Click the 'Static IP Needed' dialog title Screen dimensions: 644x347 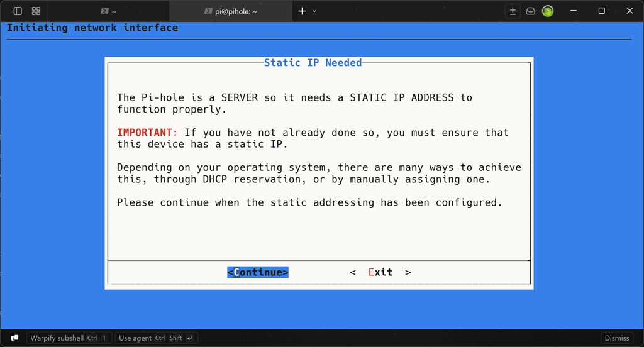point(313,63)
